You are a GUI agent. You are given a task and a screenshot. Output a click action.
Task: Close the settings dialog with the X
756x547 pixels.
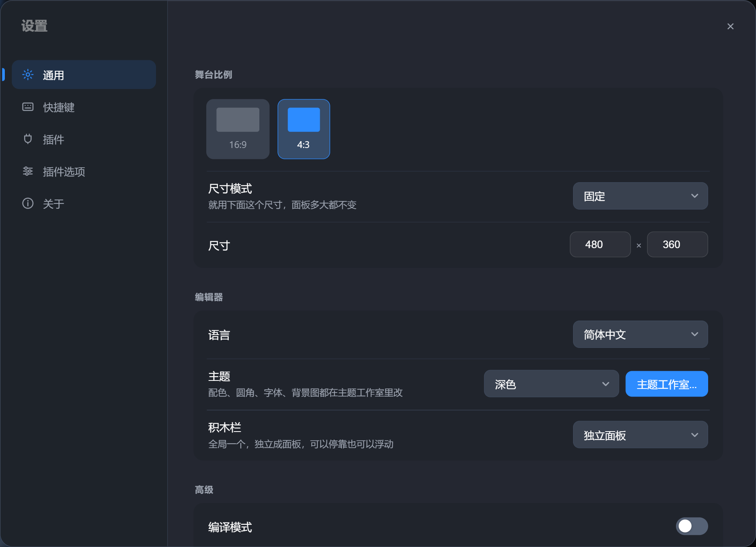[730, 27]
